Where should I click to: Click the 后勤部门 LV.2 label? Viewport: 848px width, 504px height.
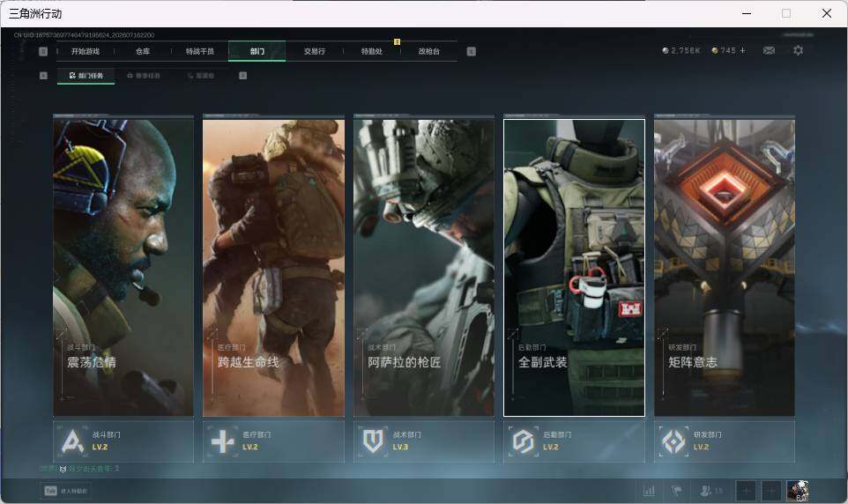click(551, 448)
